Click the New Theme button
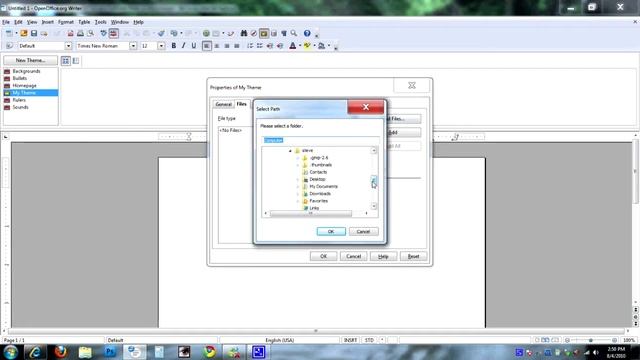 (31, 60)
